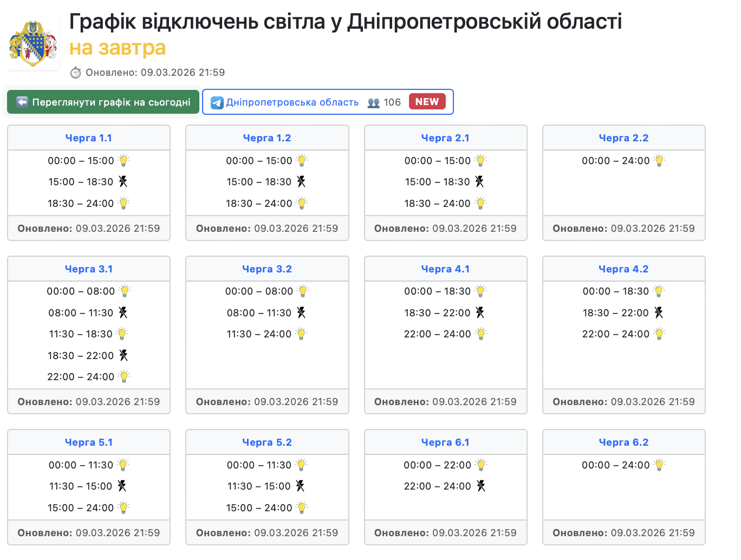Image resolution: width=741 pixels, height=560 pixels.
Task: Click the red NEW badge
Action: pyautogui.click(x=427, y=102)
